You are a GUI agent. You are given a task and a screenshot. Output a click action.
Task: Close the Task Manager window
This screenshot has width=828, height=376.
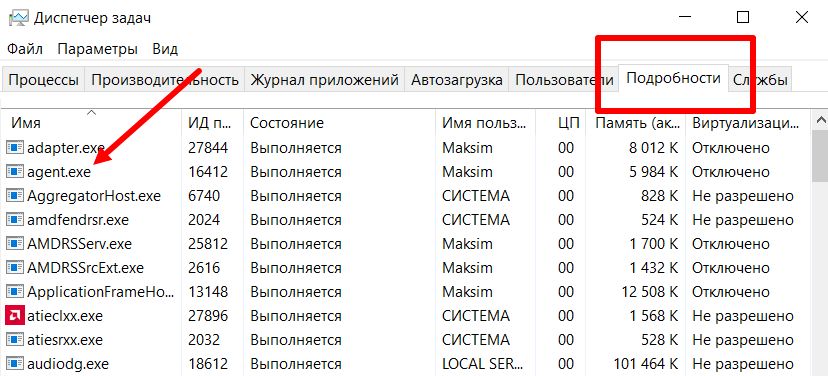802,17
